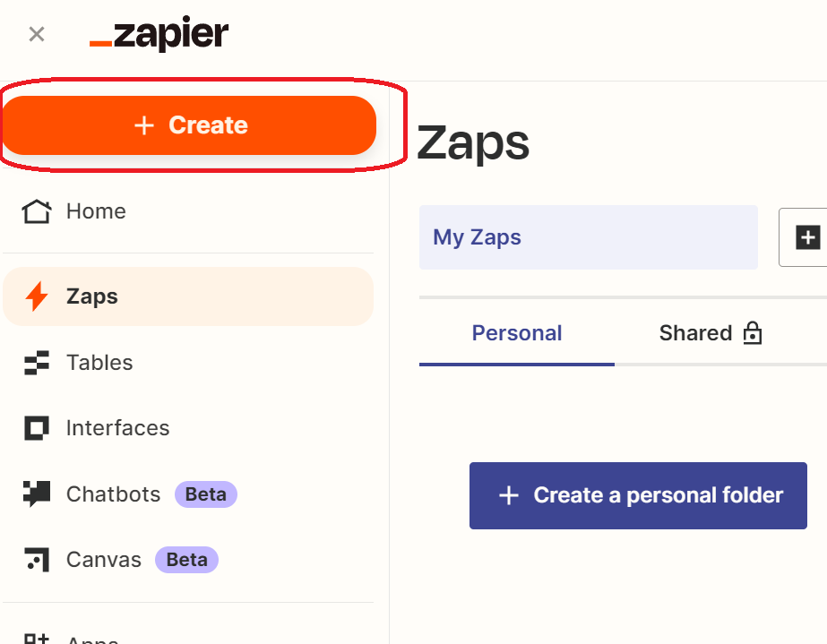Click the black plus square icon button

[x=808, y=237]
